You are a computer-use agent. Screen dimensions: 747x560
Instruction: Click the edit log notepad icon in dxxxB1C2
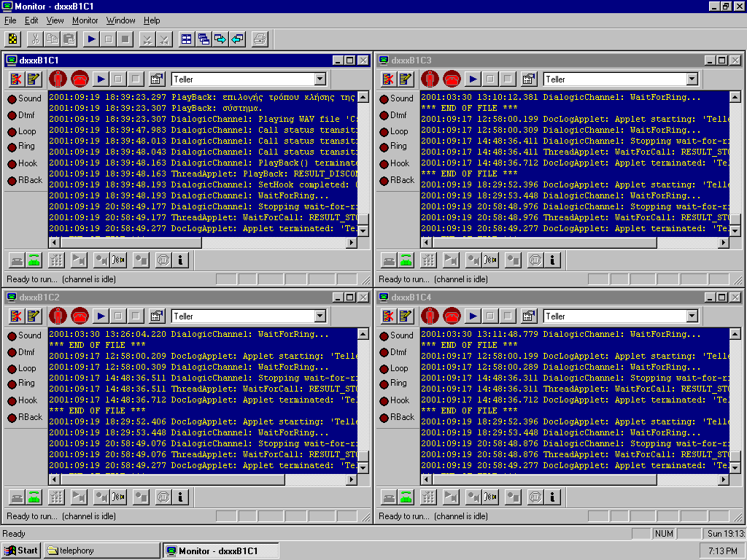coord(34,316)
